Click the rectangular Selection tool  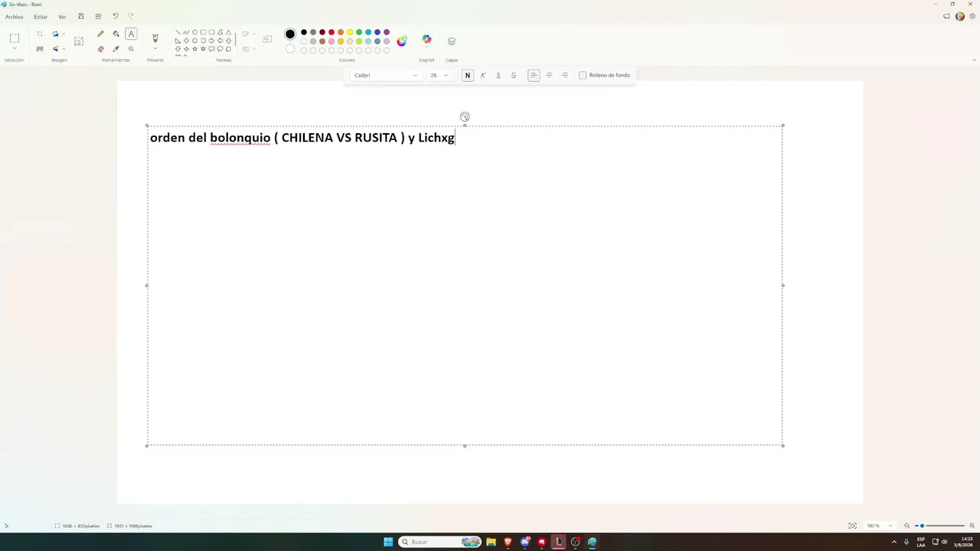(x=14, y=38)
